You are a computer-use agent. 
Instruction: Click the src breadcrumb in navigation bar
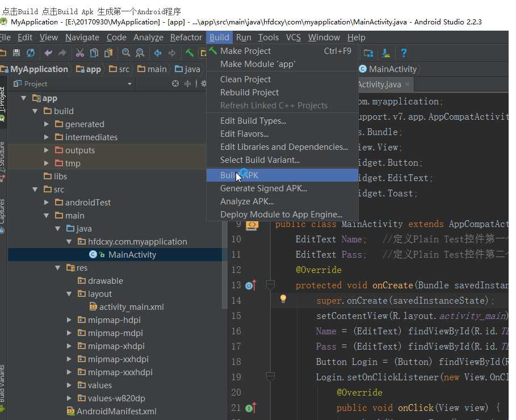pyautogui.click(x=119, y=69)
